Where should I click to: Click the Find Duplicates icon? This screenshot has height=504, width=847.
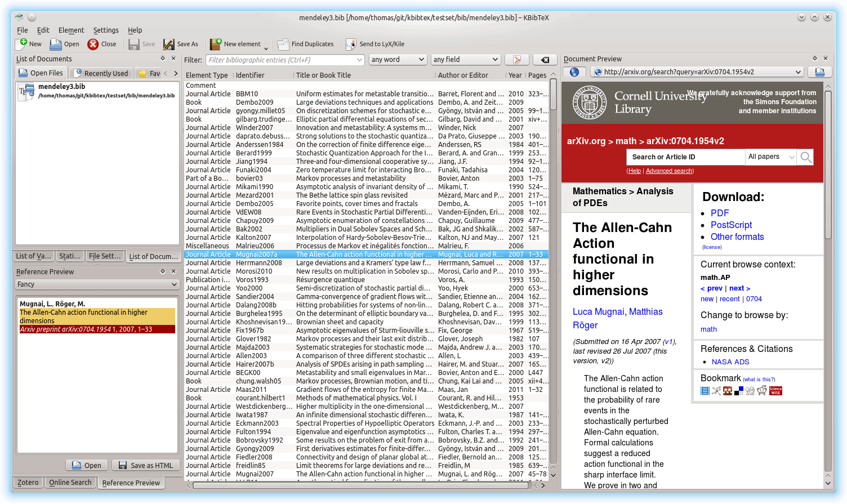283,44
